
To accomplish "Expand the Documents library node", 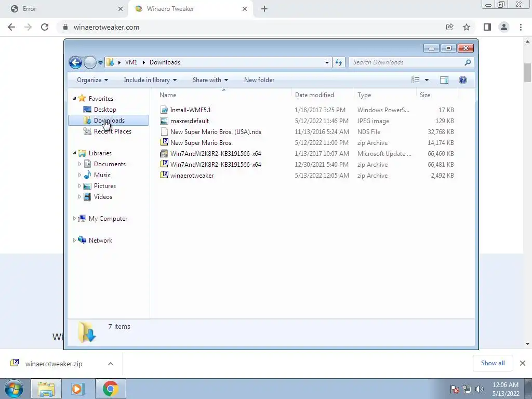I will coord(79,164).
